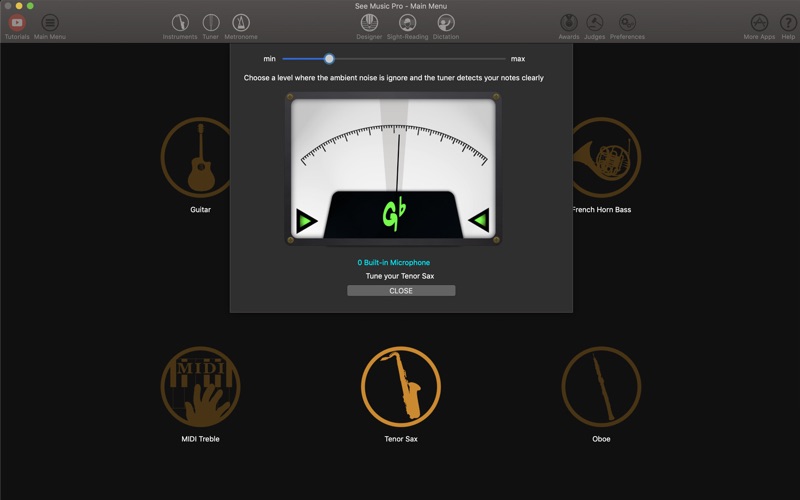
Task: Click the French Horn Bass label text
Action: tap(602, 210)
